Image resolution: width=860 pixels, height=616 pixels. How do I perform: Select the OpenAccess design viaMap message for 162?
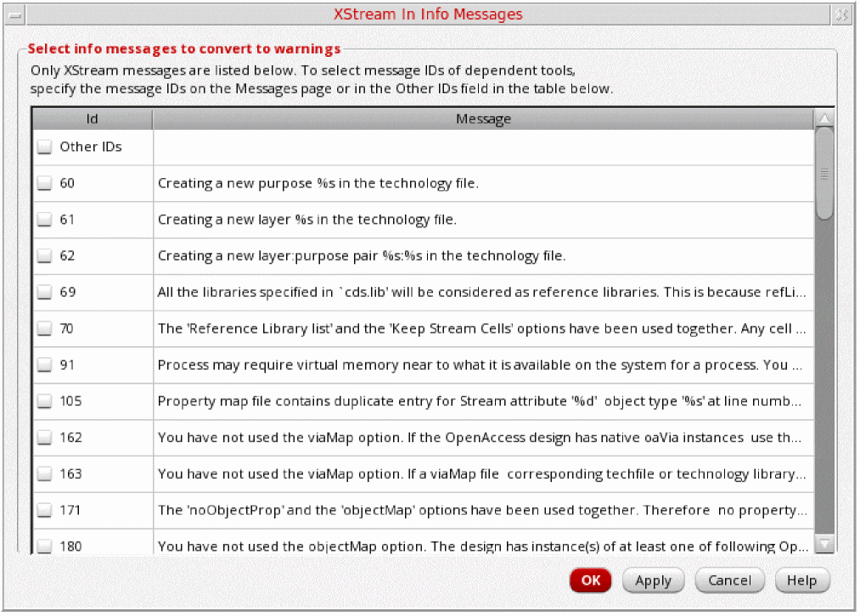click(x=480, y=438)
